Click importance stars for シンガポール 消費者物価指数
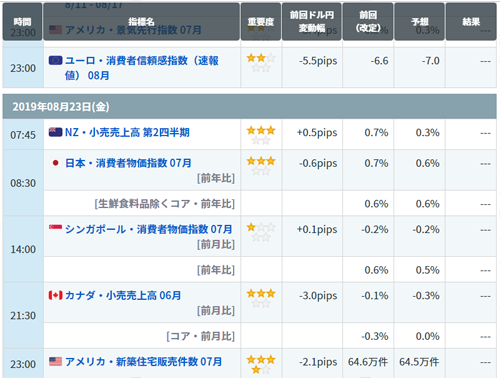The width and height of the screenshot is (500, 378). 261,232
